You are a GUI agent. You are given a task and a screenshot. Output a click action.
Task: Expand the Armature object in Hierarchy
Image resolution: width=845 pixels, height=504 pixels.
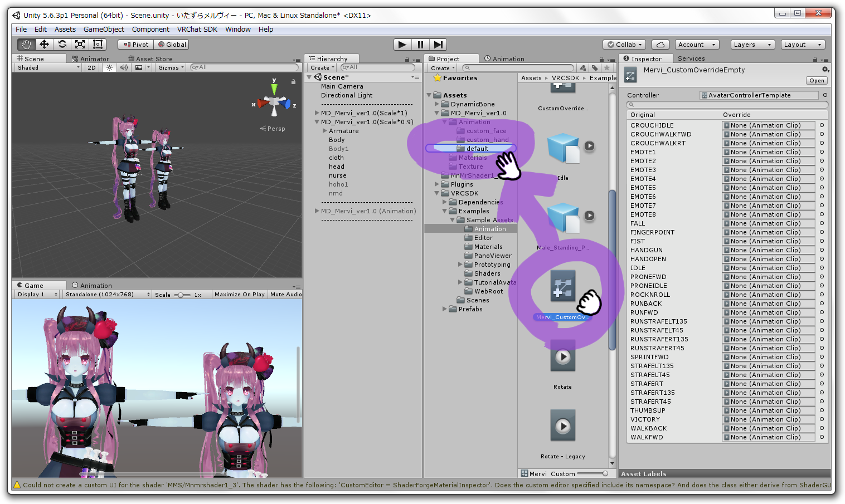click(324, 131)
